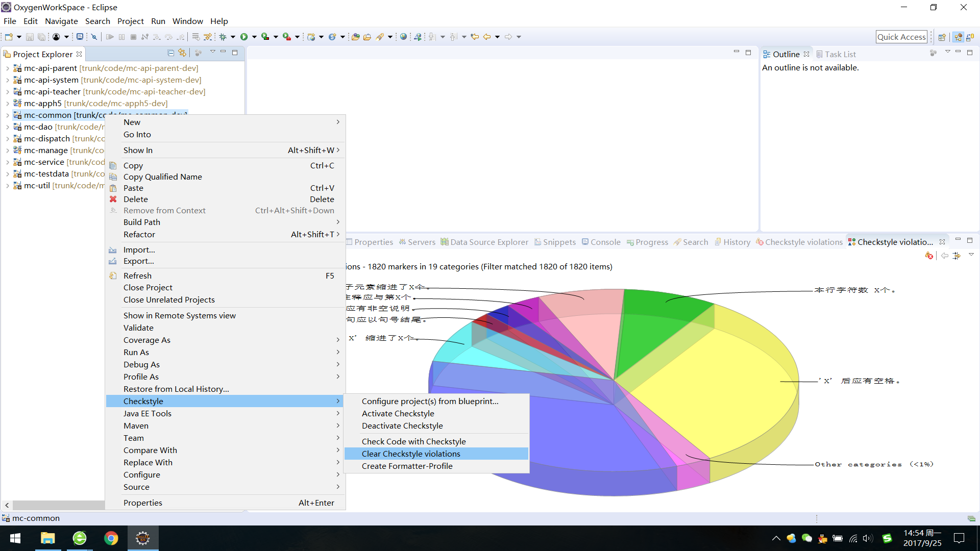The width and height of the screenshot is (980, 551).
Task: Switch to the History tab
Action: coord(732,242)
